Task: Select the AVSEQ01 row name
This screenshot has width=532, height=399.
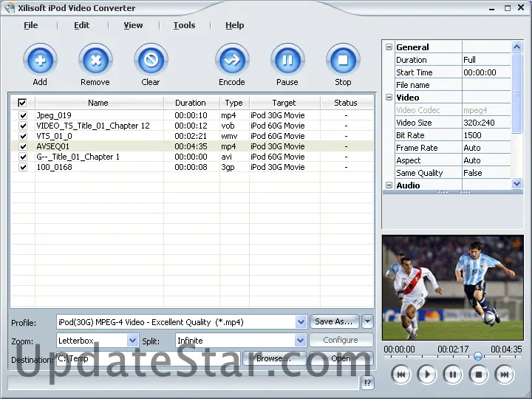Action: (x=53, y=146)
